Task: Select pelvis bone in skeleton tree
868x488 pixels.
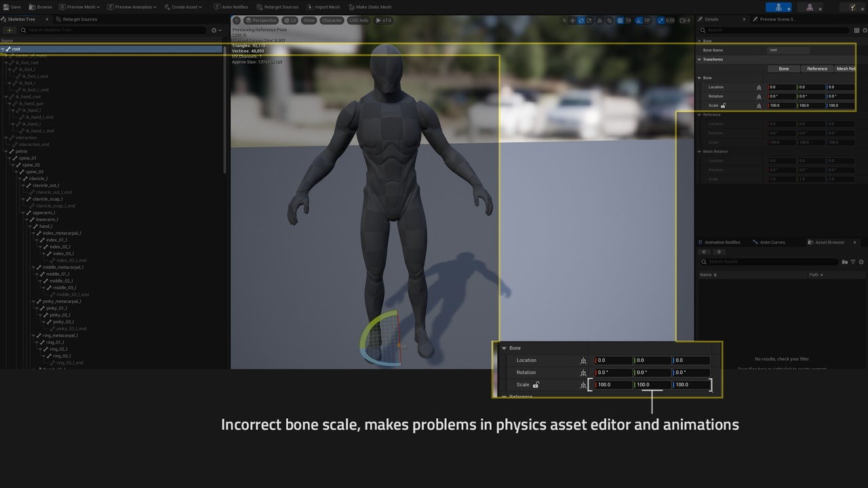Action: (21, 151)
